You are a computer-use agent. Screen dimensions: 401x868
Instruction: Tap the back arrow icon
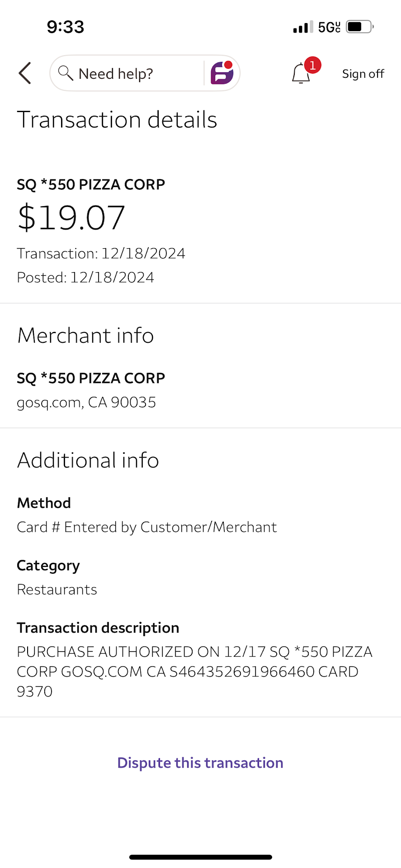[25, 73]
